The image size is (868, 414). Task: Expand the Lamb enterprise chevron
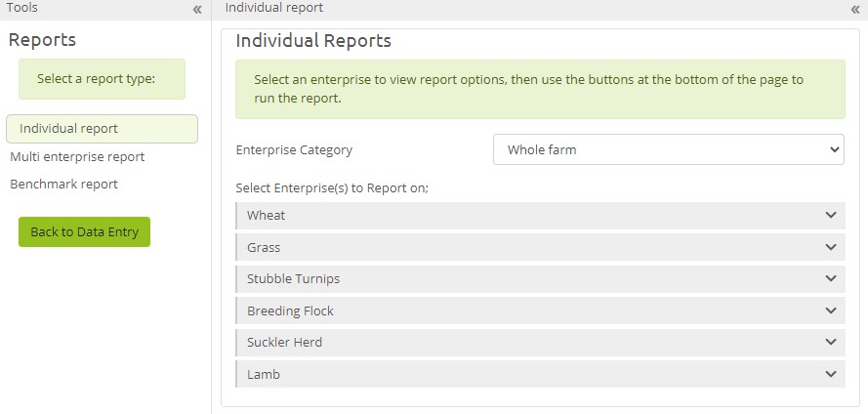pos(830,374)
